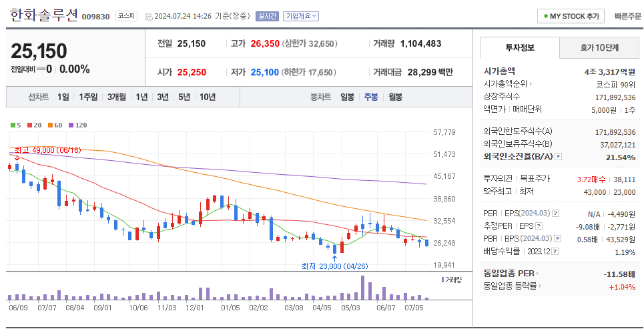The height and width of the screenshot is (329, 644).
Task: Switch to the 투자정보 tab
Action: pos(520,47)
